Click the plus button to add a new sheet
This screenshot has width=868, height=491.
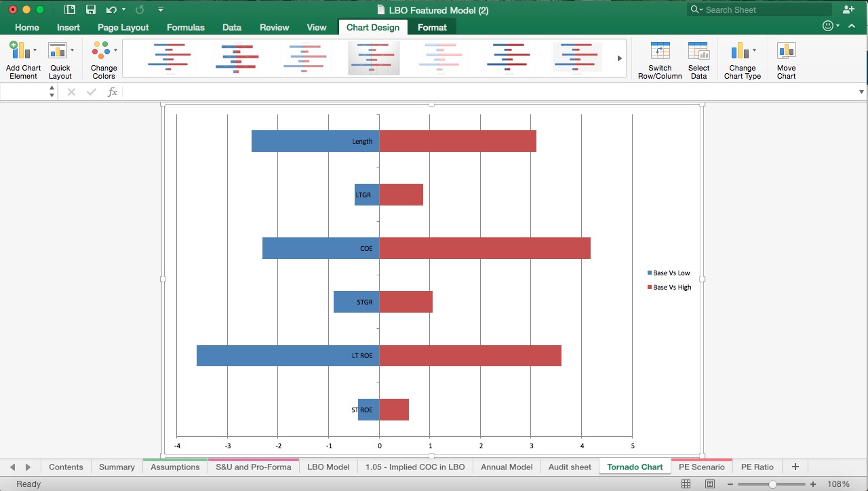[x=795, y=467]
